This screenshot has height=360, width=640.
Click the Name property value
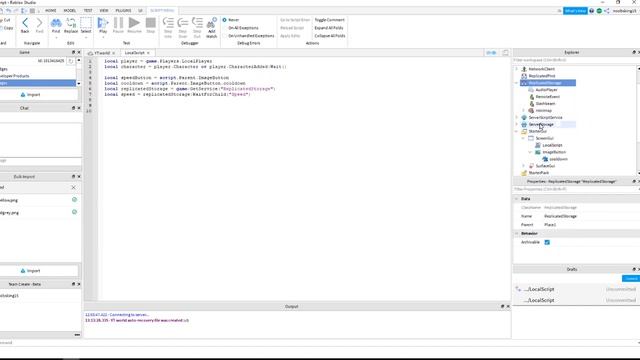(x=560, y=216)
